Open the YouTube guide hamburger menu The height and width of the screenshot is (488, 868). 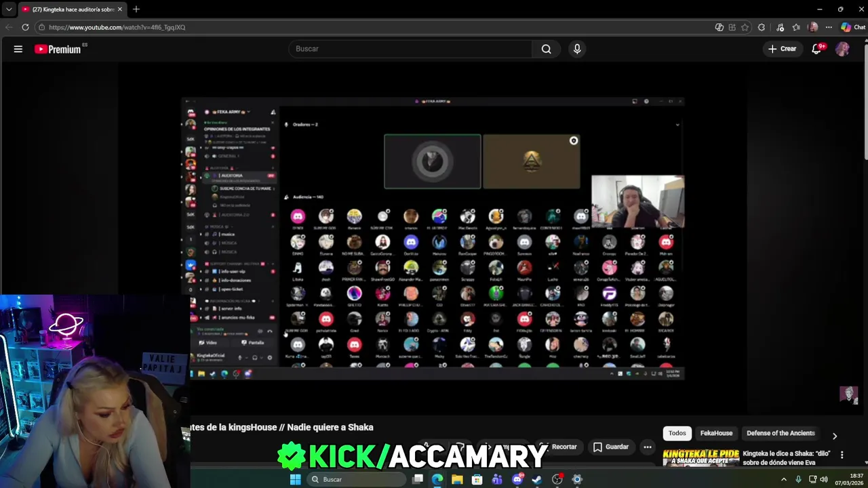pos(18,49)
